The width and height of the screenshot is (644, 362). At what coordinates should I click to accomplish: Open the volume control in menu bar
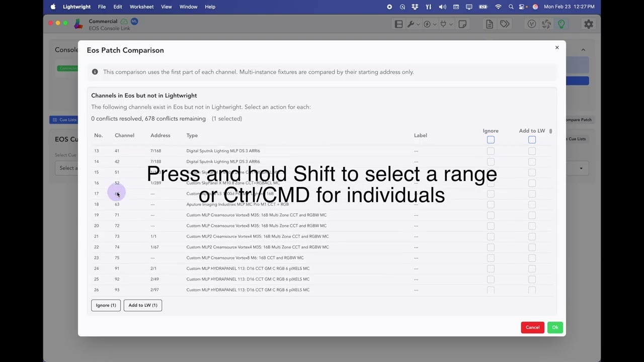pos(442,7)
